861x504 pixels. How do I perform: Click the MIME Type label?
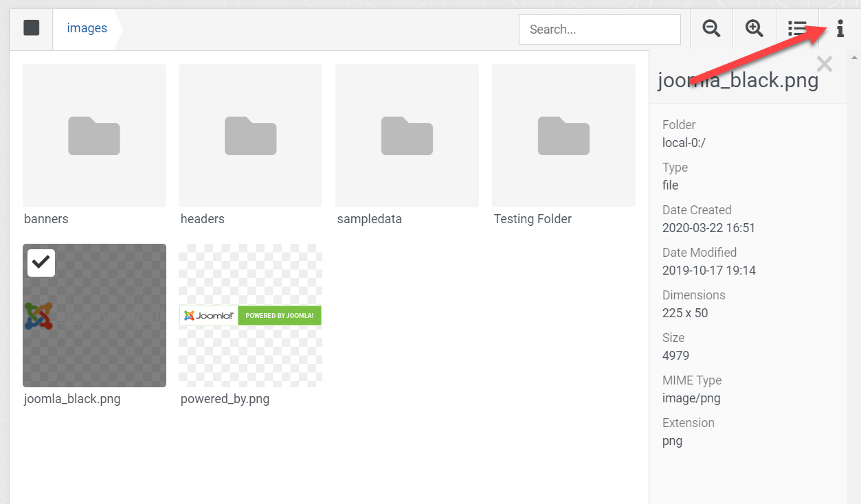692,380
